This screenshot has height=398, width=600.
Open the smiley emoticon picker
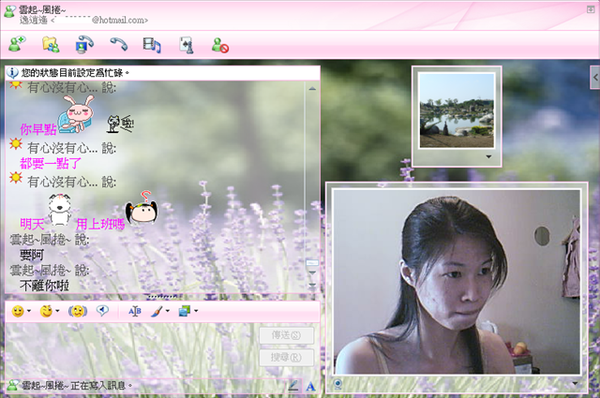(x=18, y=311)
